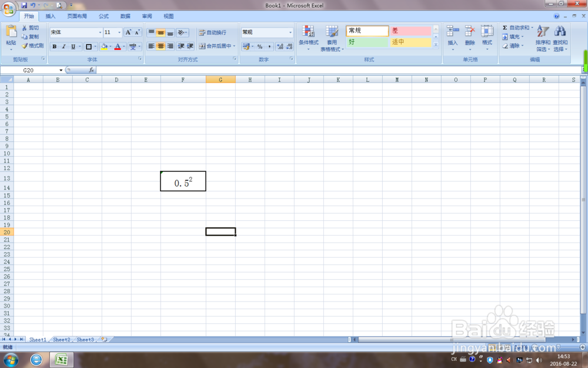Switch to the Data (数据) tab
Image resolution: width=588 pixels, height=368 pixels.
point(125,16)
